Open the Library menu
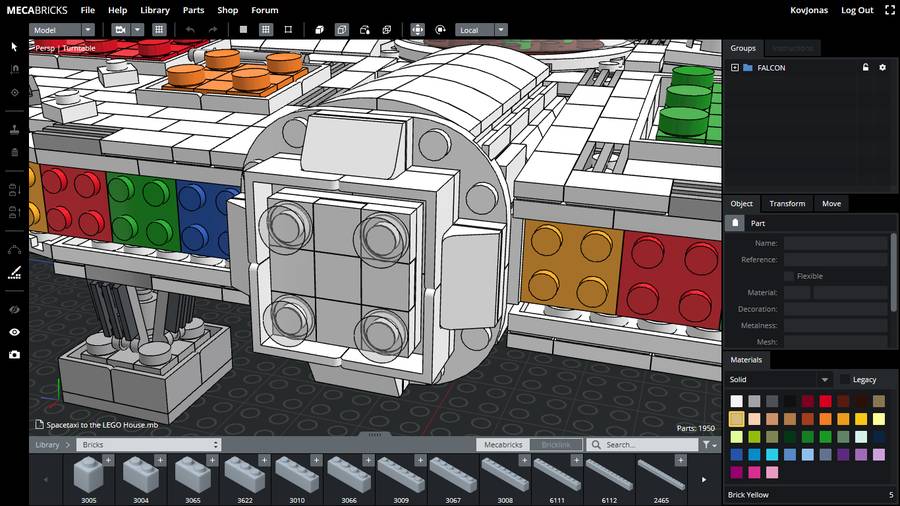 coord(155,10)
